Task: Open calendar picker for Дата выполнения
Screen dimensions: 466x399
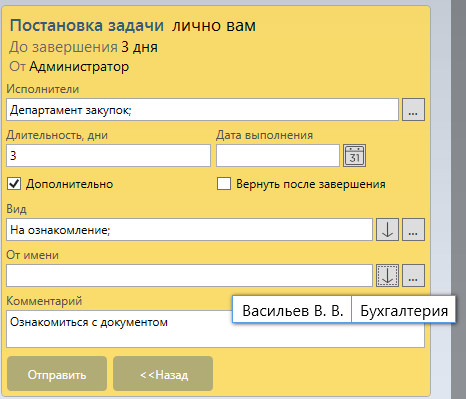Action: [354, 155]
